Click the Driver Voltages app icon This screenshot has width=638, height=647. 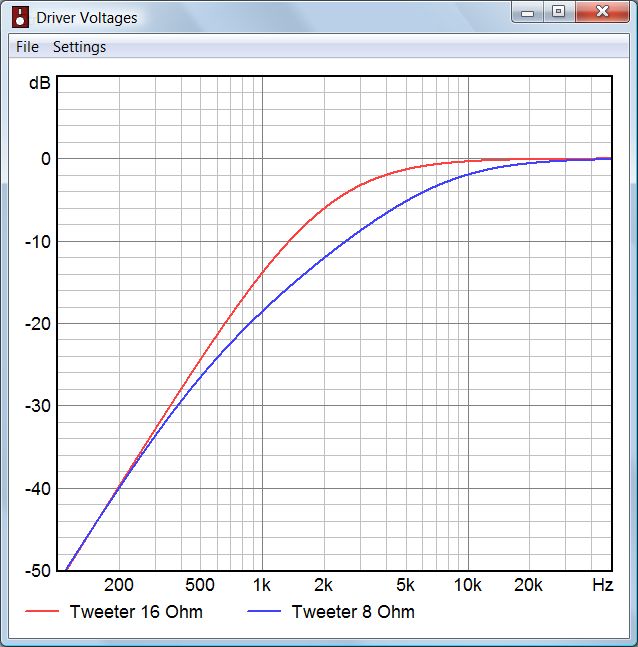pyautogui.click(x=20, y=17)
